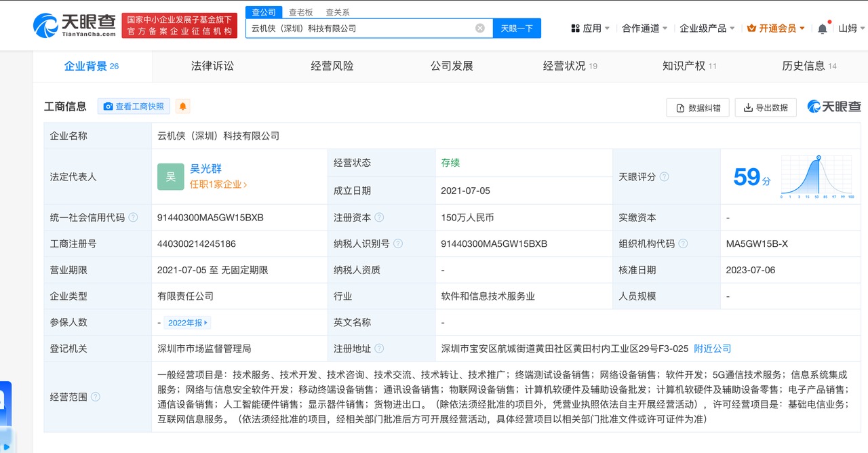The image size is (868, 453).
Task: Click help icon next to 组织机构代码
Action: pyautogui.click(x=684, y=244)
